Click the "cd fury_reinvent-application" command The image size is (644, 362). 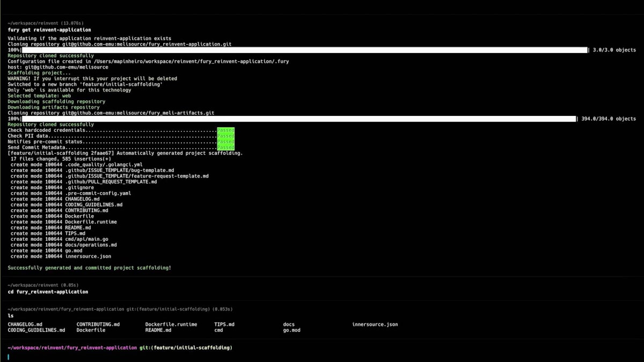tap(48, 292)
